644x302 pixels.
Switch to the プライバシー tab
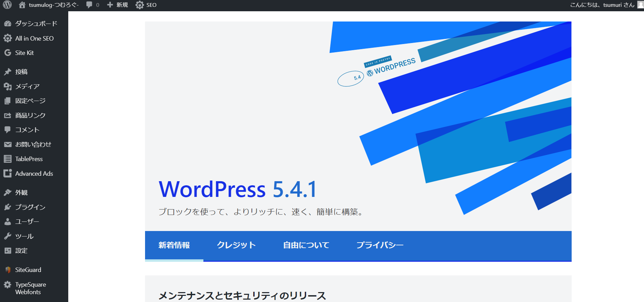(380, 245)
